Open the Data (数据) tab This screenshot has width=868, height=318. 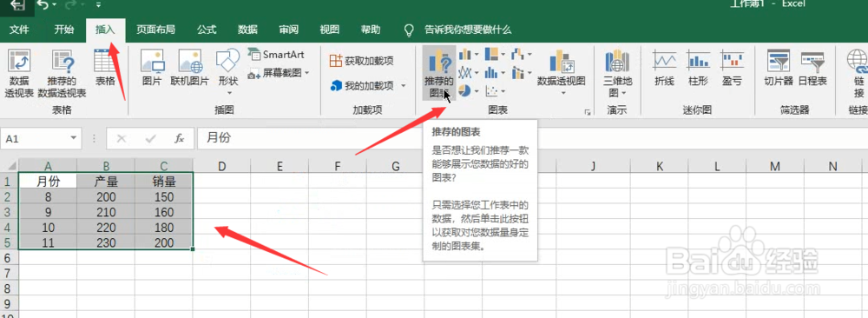click(x=247, y=30)
